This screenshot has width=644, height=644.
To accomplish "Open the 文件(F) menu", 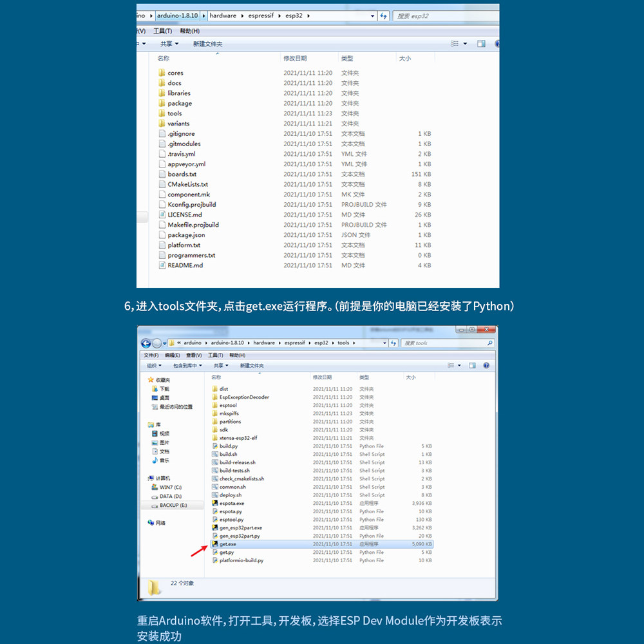I will click(151, 355).
